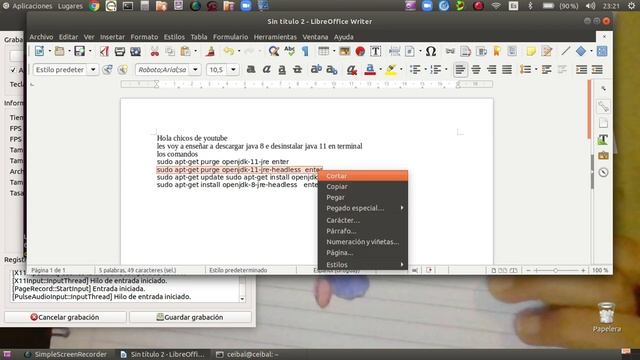640x360 pixels.
Task: Center the paragraph horizontally
Action: (x=476, y=70)
